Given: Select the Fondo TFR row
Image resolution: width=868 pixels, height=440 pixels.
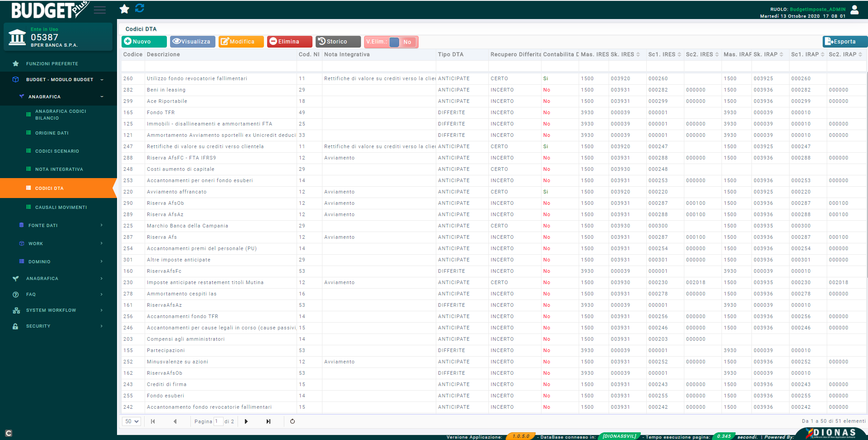Looking at the screenshot, I should click(x=494, y=112).
